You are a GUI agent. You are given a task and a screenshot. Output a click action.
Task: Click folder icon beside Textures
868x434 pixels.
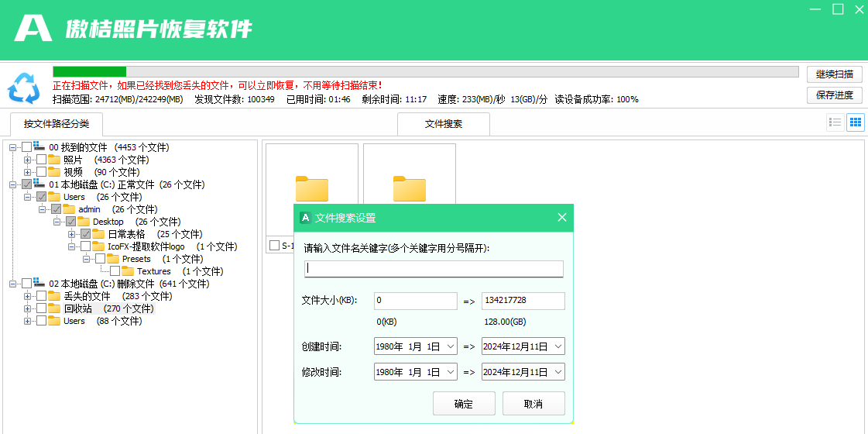[128, 271]
